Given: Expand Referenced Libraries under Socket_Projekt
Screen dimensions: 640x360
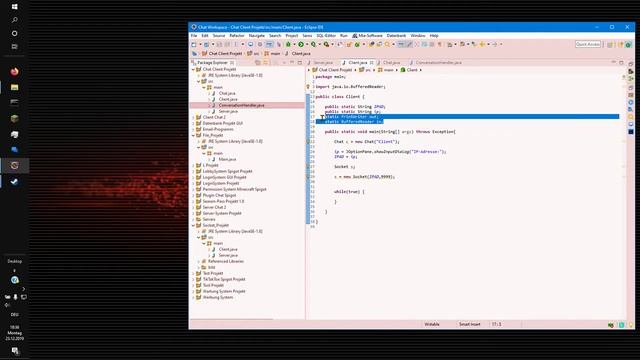Looking at the screenshot, I should click(x=199, y=261).
